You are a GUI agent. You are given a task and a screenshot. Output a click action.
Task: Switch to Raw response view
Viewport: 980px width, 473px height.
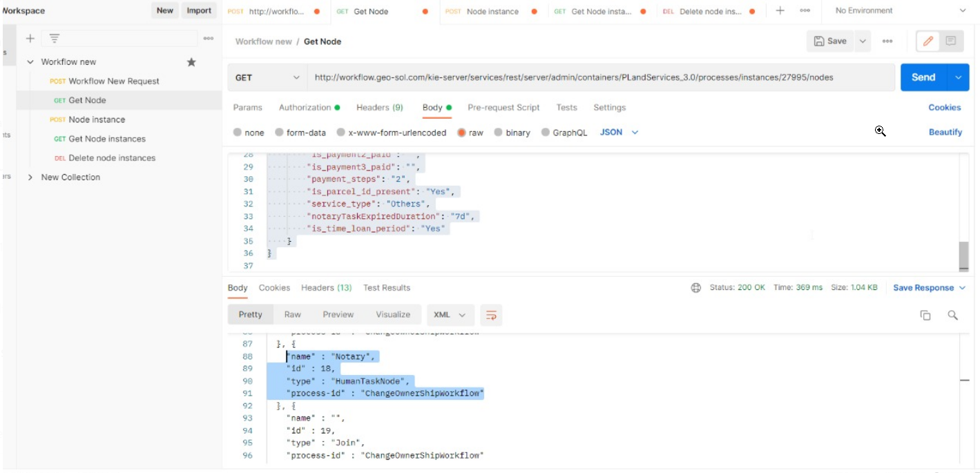[292, 315]
